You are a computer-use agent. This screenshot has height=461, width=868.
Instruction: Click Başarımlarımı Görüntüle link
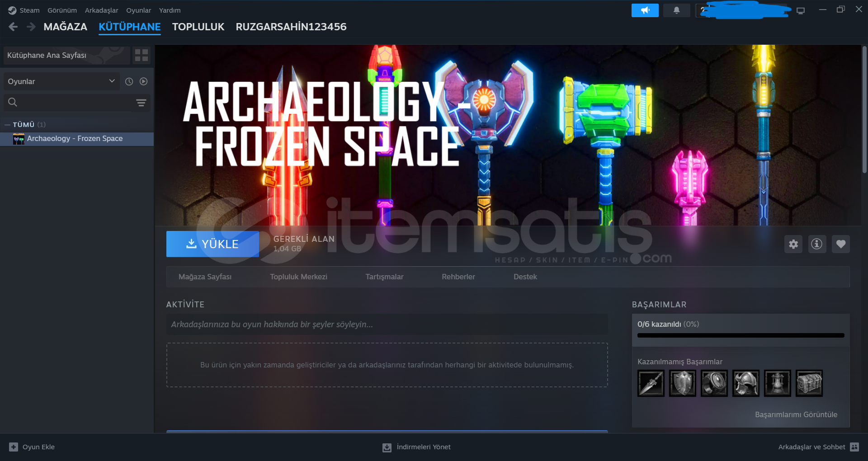[796, 414]
